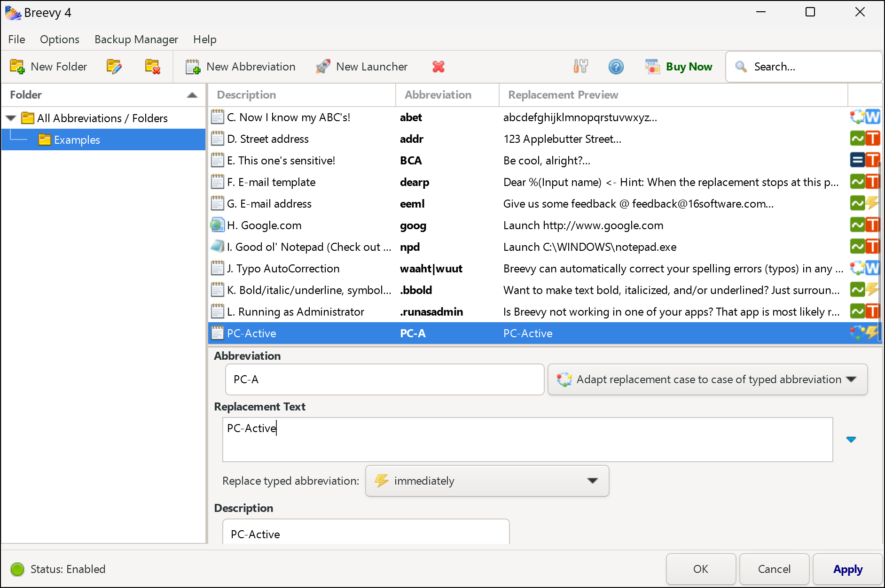Click the launcher icon of Good ol' Notepad row
885x588 pixels.
click(217, 246)
